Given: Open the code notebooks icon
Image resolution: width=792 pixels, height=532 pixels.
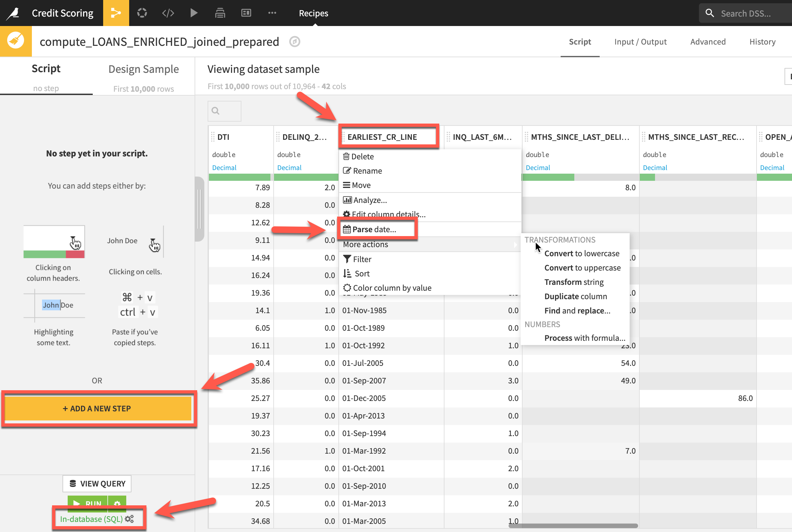Looking at the screenshot, I should pyautogui.click(x=168, y=13).
